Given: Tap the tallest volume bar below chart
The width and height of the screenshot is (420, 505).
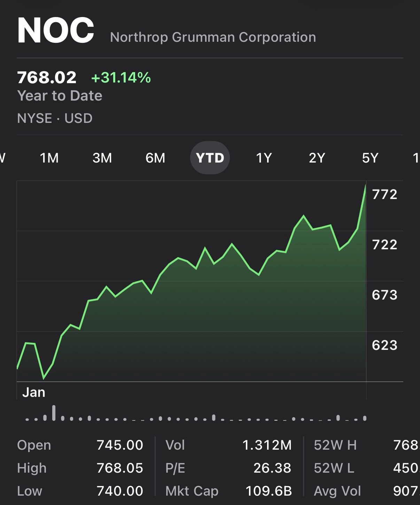Looking at the screenshot, I should 54,413.
